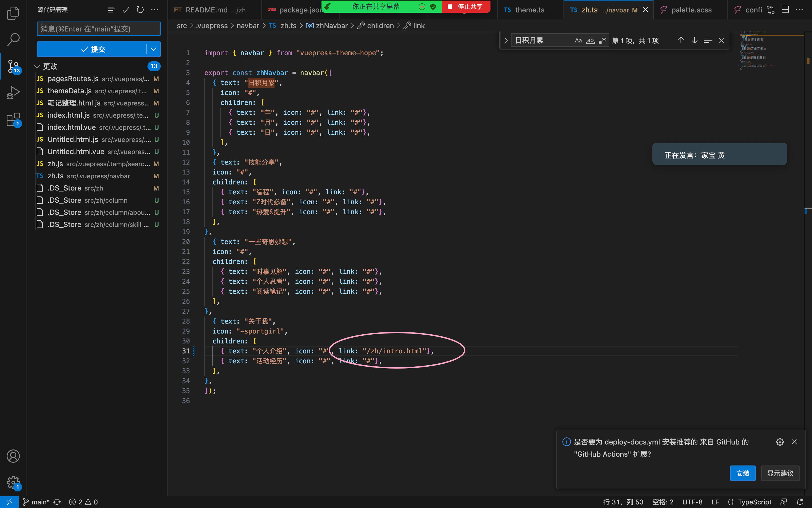The image size is (812, 508).
Task: Go to previous find match
Action: [x=681, y=40]
